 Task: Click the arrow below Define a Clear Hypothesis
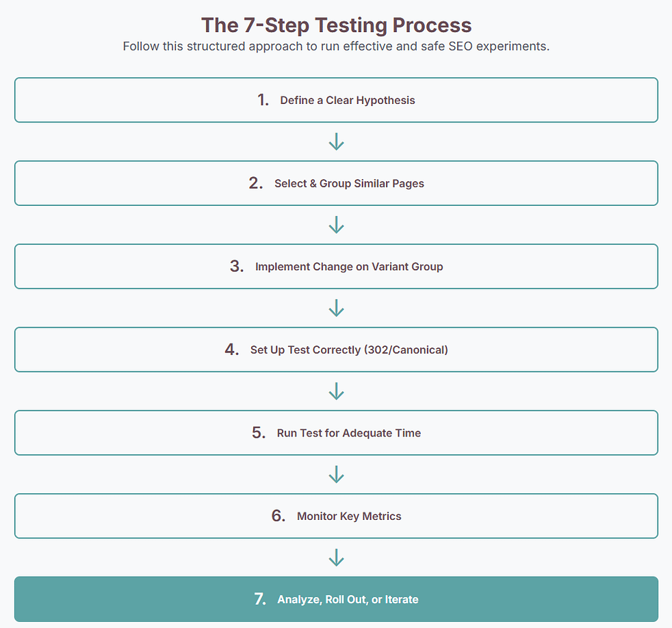tap(336, 142)
